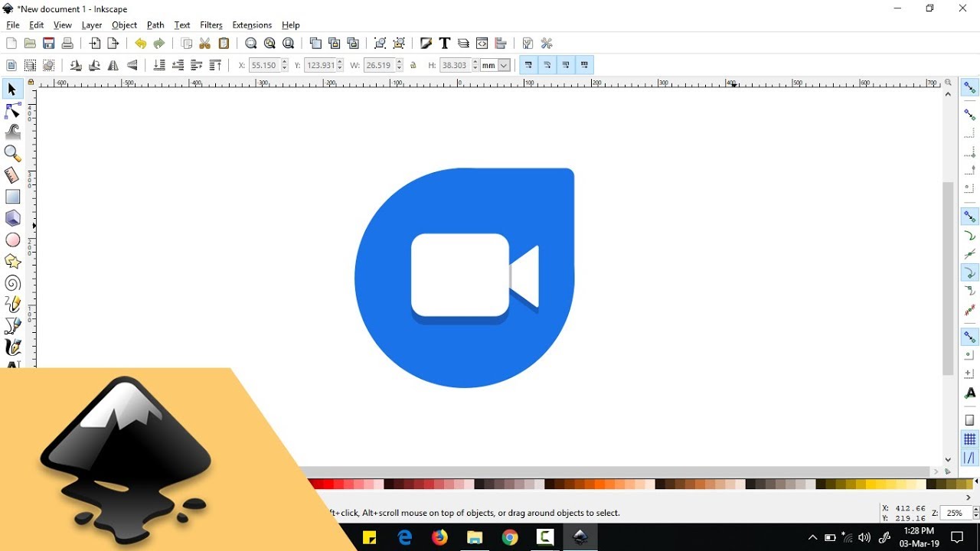Click Zoom to fit drawing icon

pyautogui.click(x=269, y=44)
